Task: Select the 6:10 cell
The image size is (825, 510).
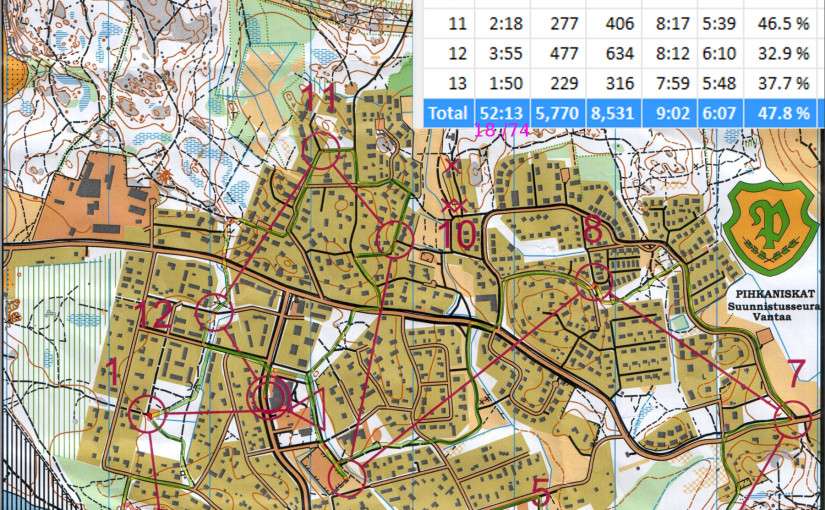Action: tap(720, 53)
